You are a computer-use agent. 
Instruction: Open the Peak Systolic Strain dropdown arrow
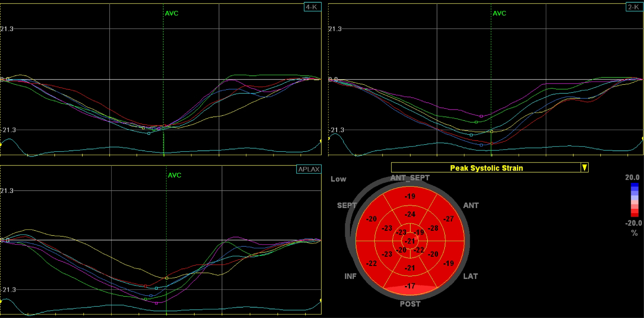point(584,168)
